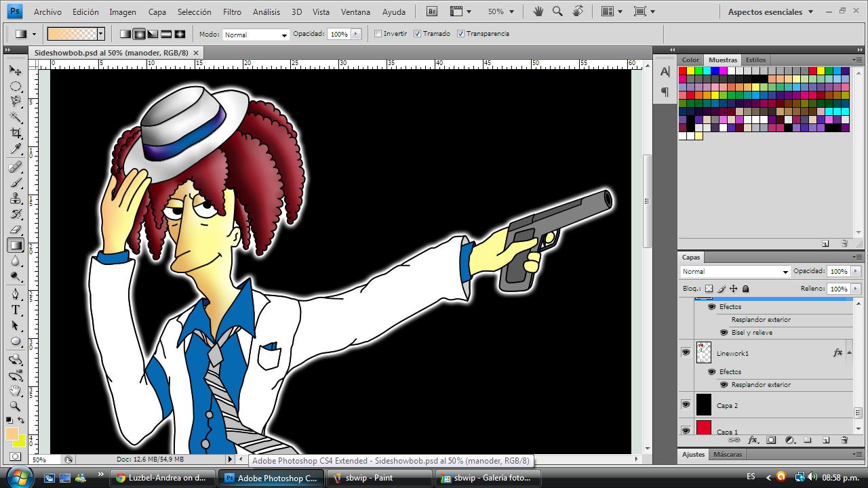Switch to the Color tab

click(691, 60)
